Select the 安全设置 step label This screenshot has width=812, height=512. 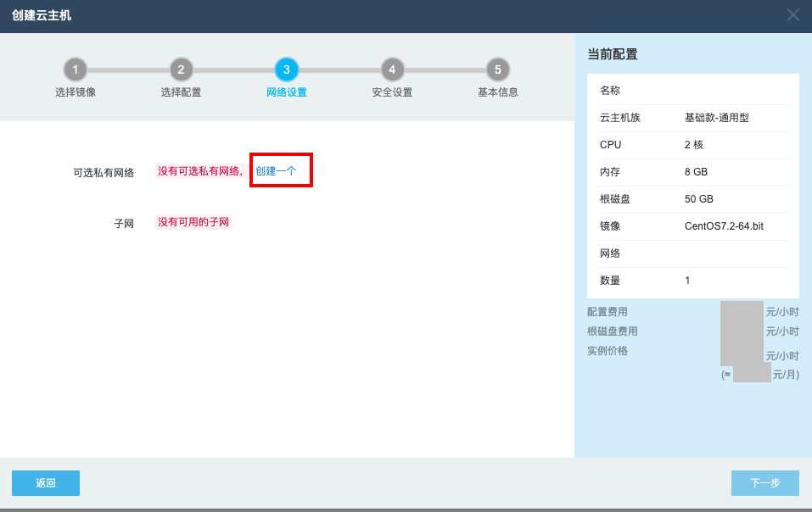coord(392,92)
